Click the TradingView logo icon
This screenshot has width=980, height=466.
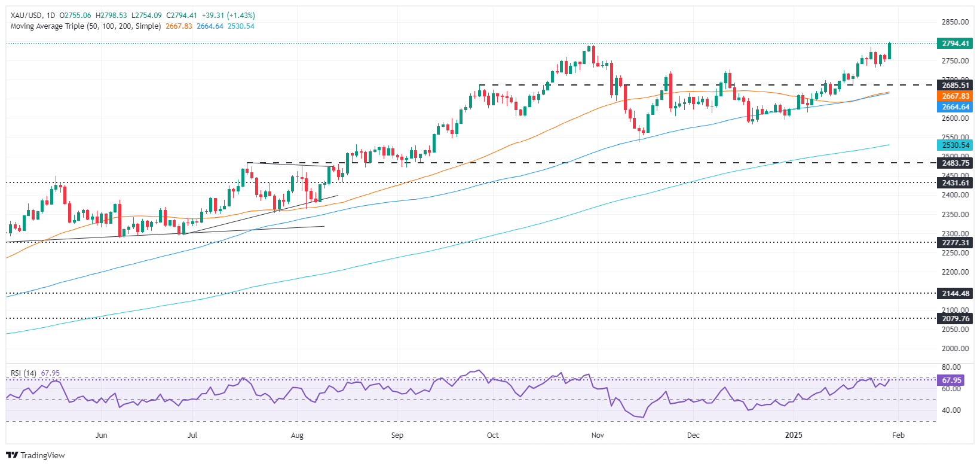(12, 455)
